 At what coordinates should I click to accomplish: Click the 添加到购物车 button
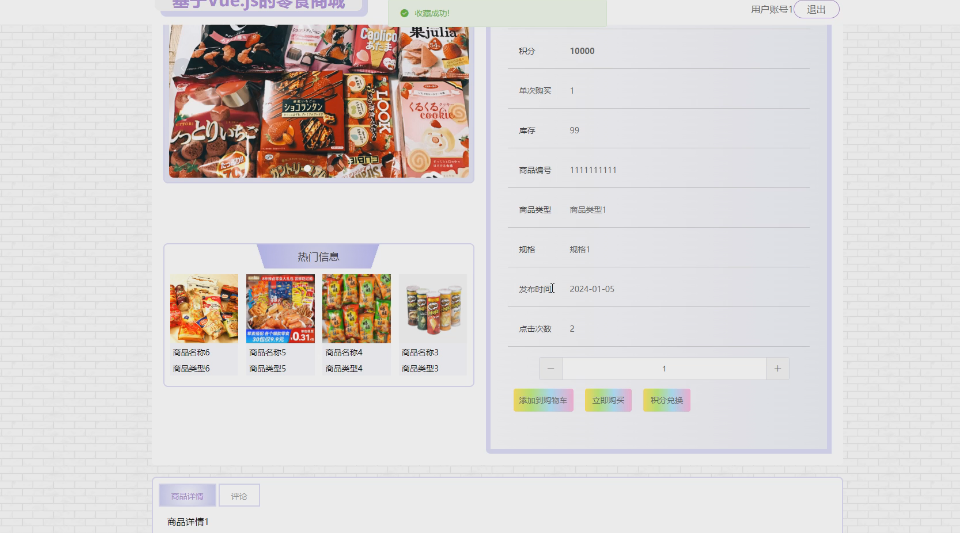click(543, 400)
